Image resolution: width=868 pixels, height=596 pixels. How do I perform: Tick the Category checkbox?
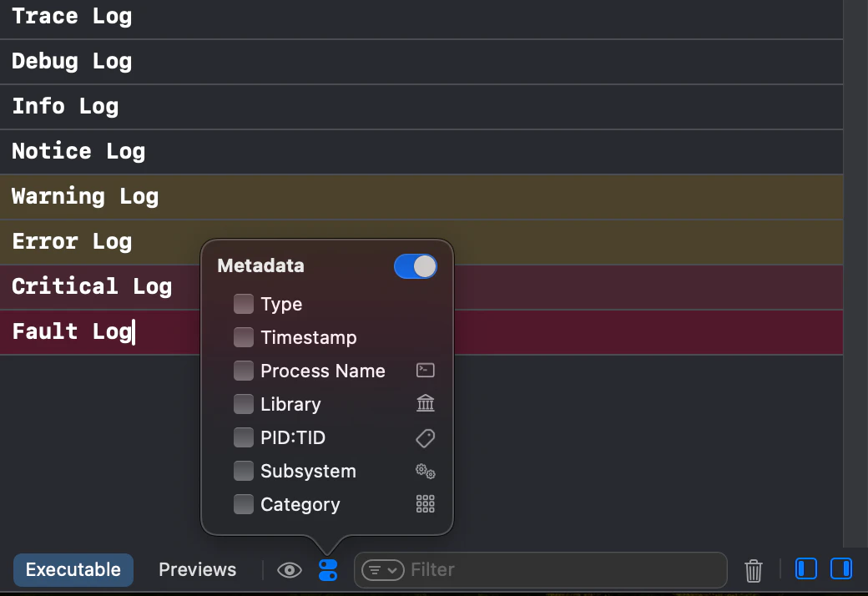(x=244, y=504)
